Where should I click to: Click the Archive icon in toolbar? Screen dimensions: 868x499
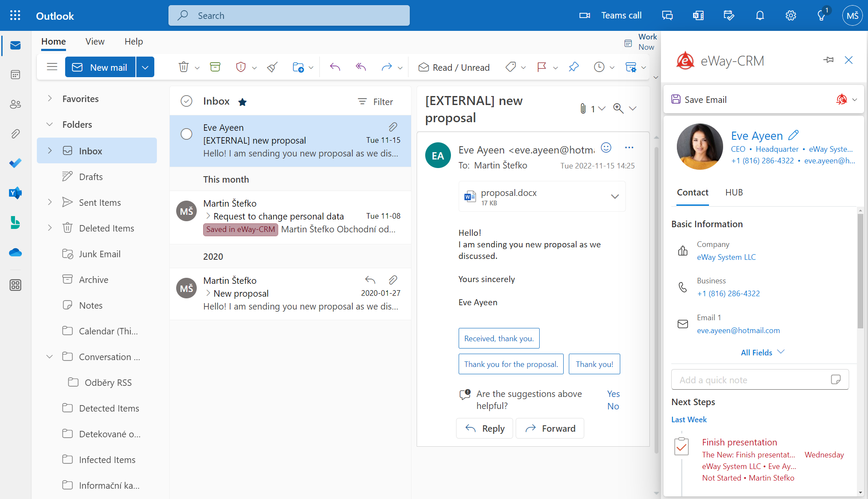pos(215,67)
